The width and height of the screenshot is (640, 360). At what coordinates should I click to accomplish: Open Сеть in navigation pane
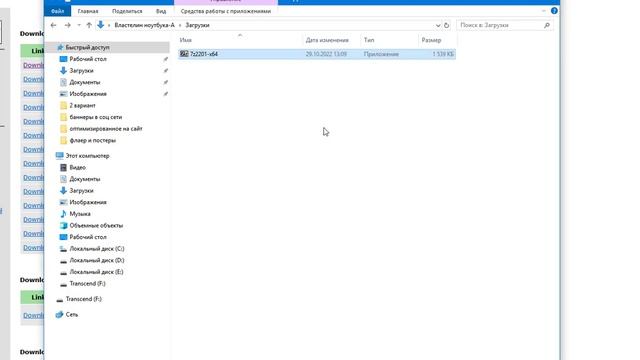pos(71,315)
